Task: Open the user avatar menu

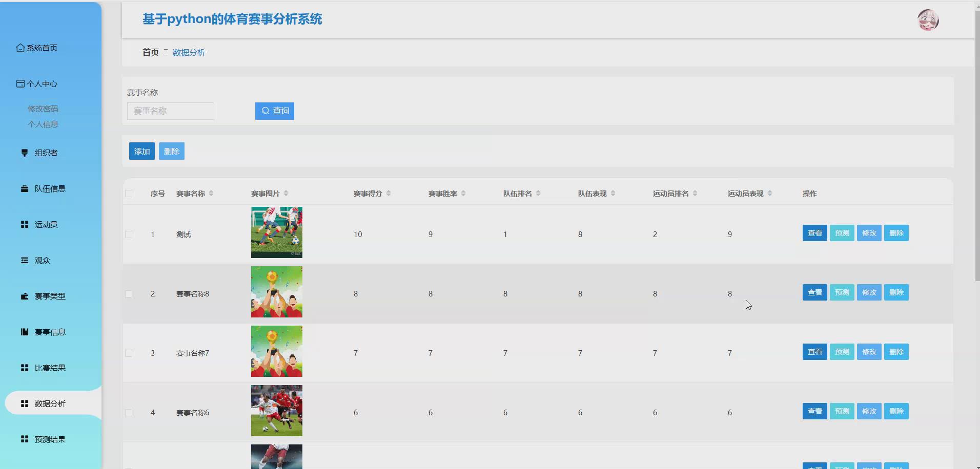Action: coord(928,20)
